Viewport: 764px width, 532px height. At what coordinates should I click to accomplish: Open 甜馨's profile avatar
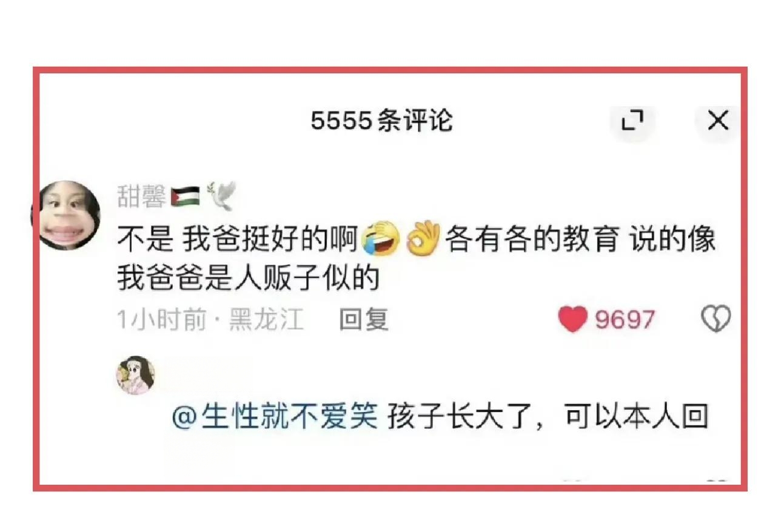[67, 216]
